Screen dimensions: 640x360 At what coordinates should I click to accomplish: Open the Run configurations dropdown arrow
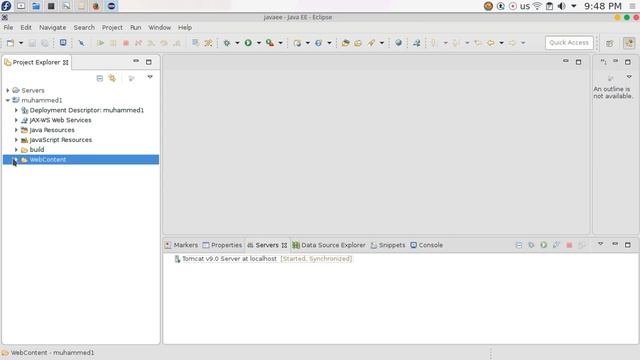click(259, 43)
